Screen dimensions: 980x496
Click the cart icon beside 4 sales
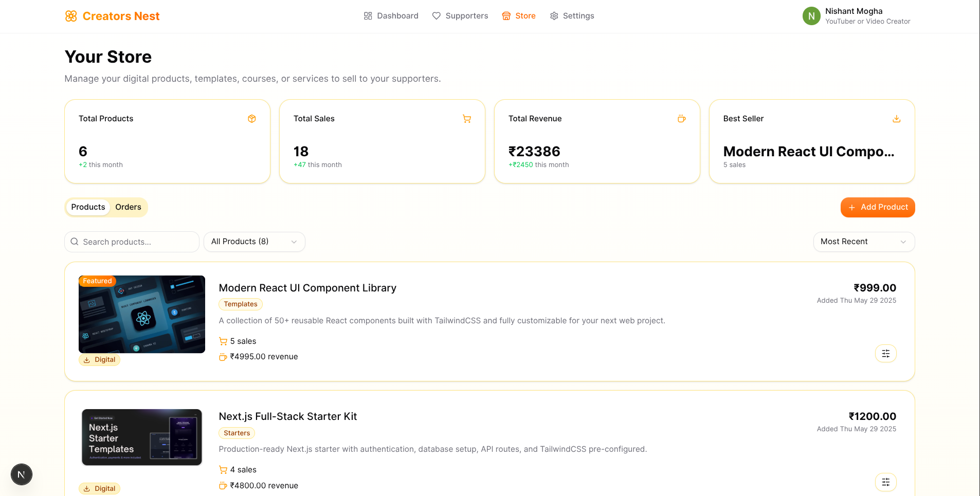pyautogui.click(x=223, y=470)
